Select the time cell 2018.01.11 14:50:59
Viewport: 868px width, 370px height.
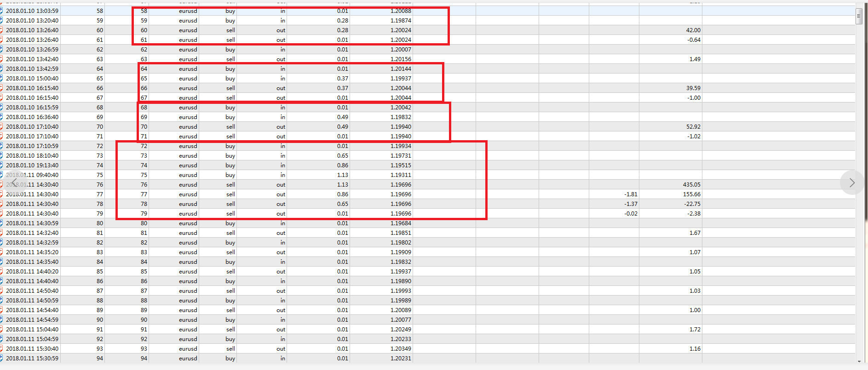pyautogui.click(x=32, y=300)
